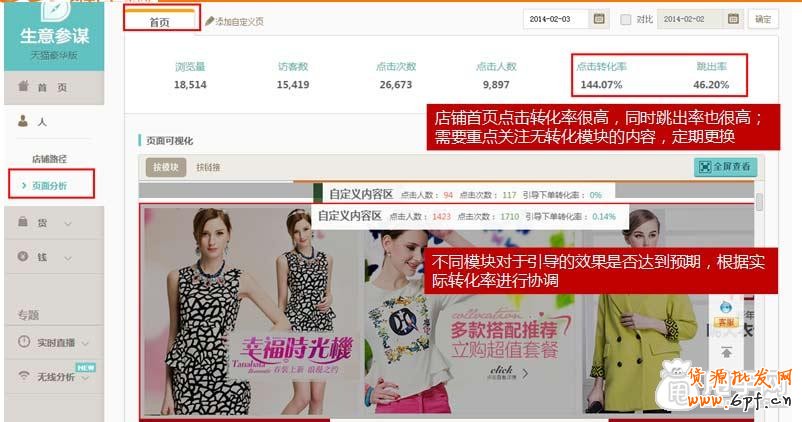
Task: Expand the 实时直播 dropdown arrow
Action: point(85,343)
